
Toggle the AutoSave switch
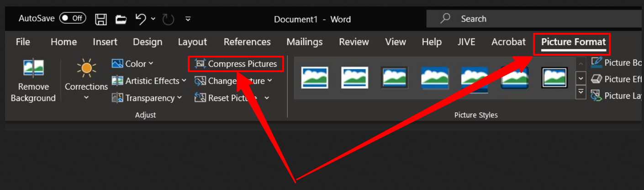[73, 19]
